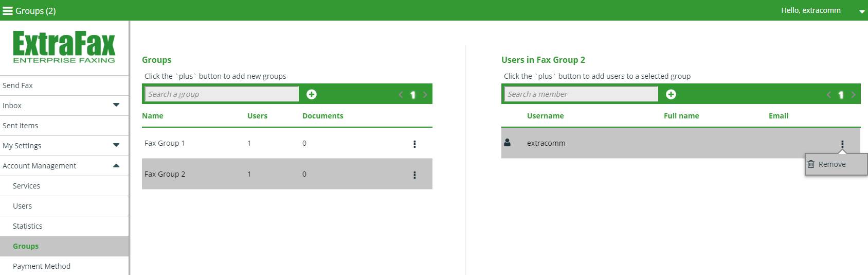Go to next page of members list

point(854,95)
